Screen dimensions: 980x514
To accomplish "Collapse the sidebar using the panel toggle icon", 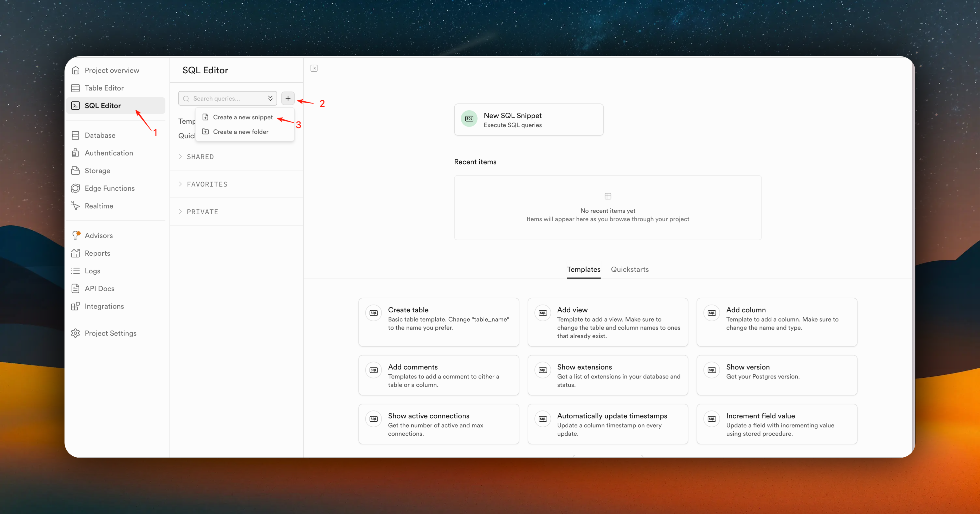I will 314,68.
